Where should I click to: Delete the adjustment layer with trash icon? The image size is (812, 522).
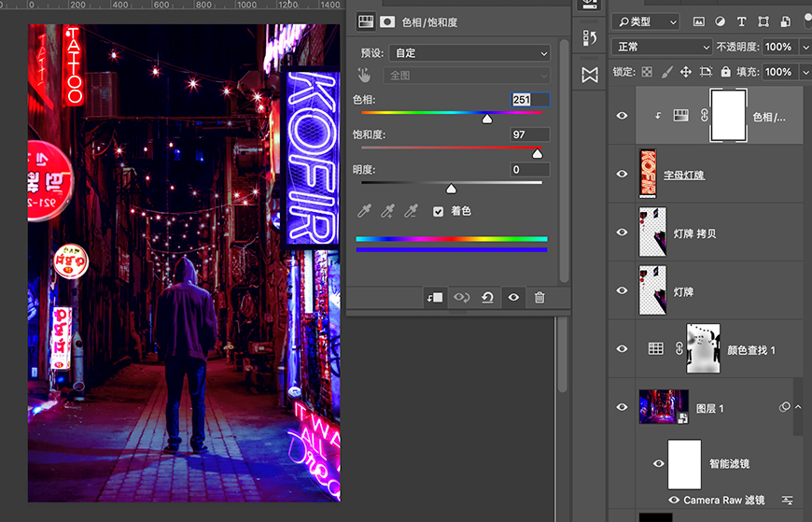(539, 297)
